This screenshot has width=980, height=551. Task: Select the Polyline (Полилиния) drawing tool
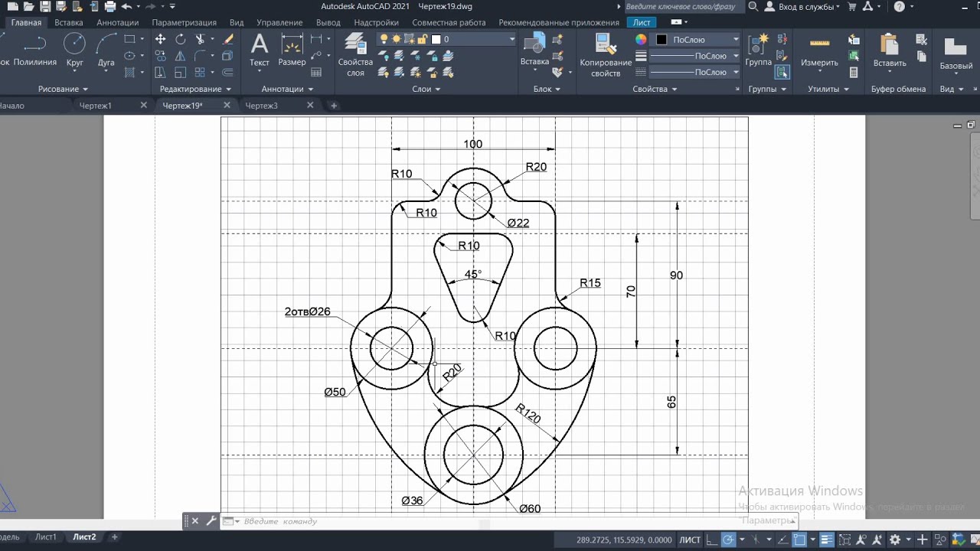35,49
